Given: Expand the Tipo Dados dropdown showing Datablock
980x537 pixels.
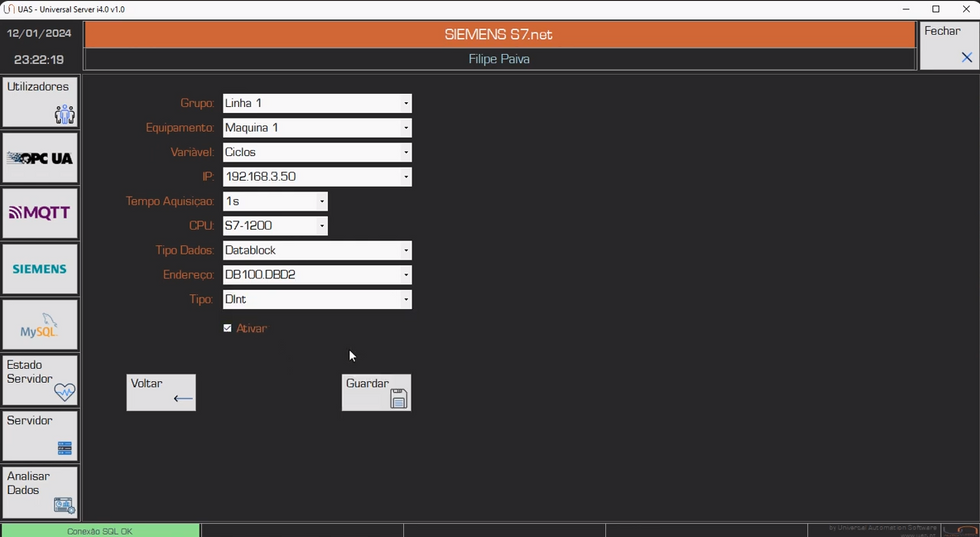Looking at the screenshot, I should [406, 250].
